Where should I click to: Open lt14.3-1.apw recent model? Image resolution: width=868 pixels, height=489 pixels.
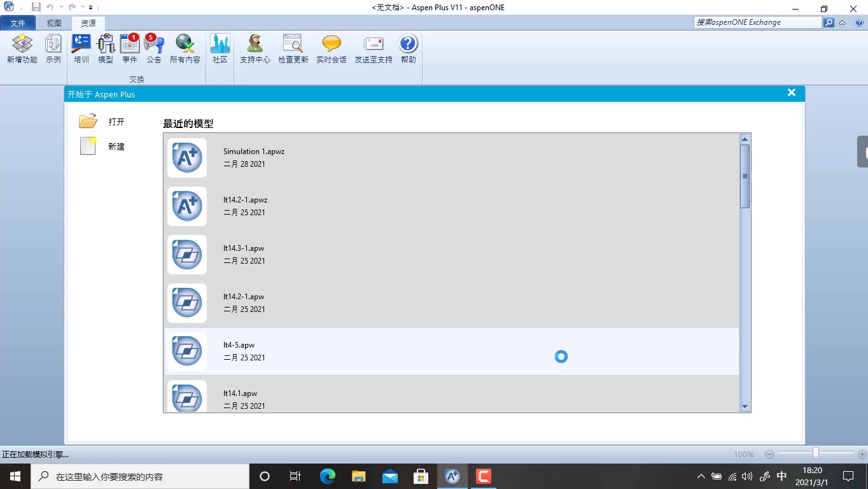coord(452,255)
